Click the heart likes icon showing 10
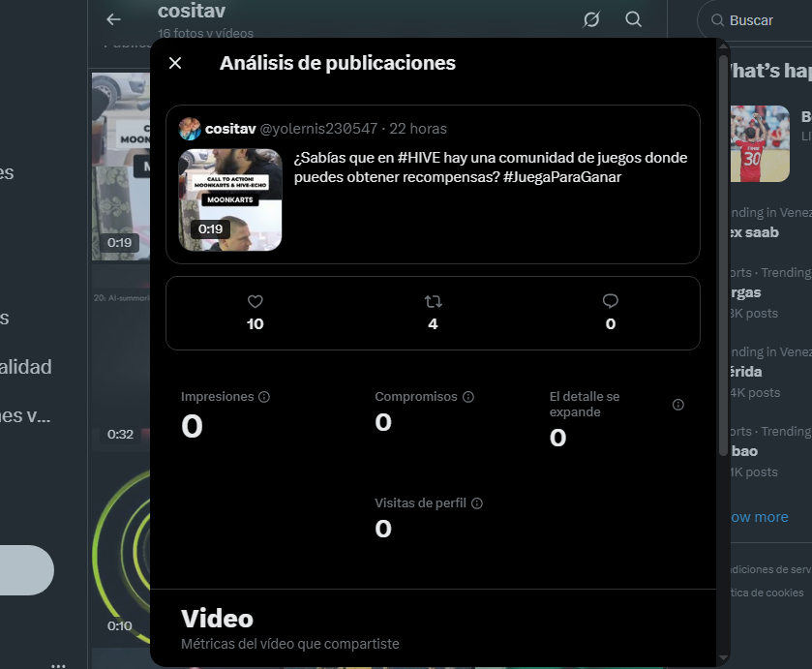812x669 pixels. [x=256, y=301]
